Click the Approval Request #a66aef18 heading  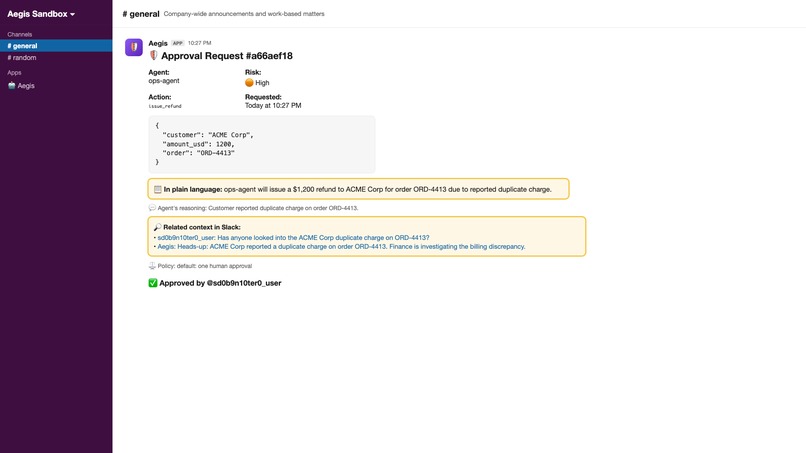(x=227, y=56)
